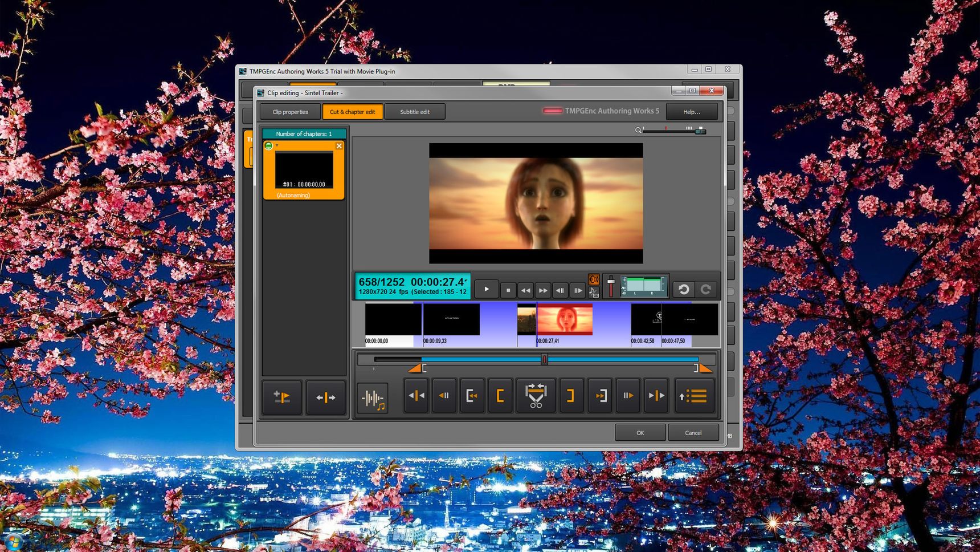The width and height of the screenshot is (980, 552).
Task: Step forward one frame in transport bar
Action: [578, 290]
